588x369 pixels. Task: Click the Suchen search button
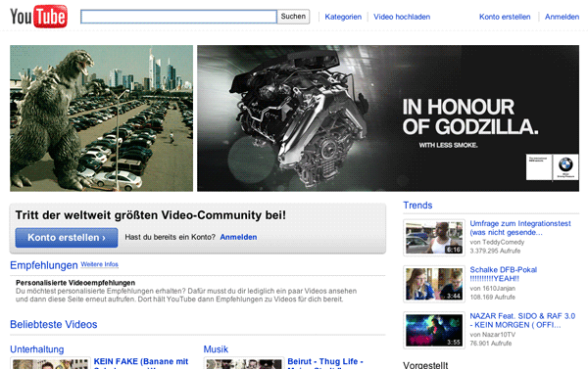(x=293, y=17)
